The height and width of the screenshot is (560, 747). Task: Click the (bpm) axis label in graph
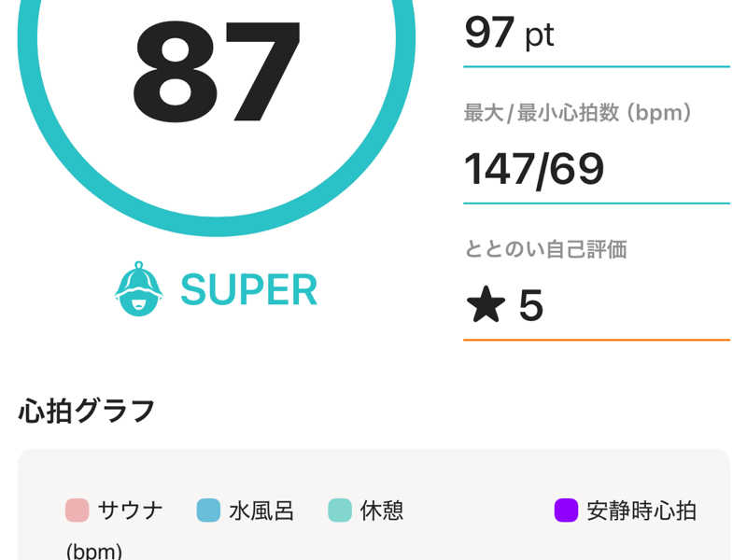tap(94, 551)
